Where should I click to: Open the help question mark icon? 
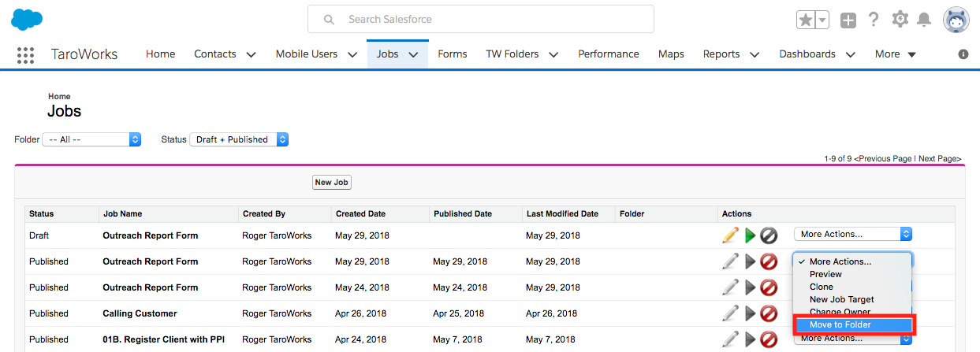pos(874,20)
